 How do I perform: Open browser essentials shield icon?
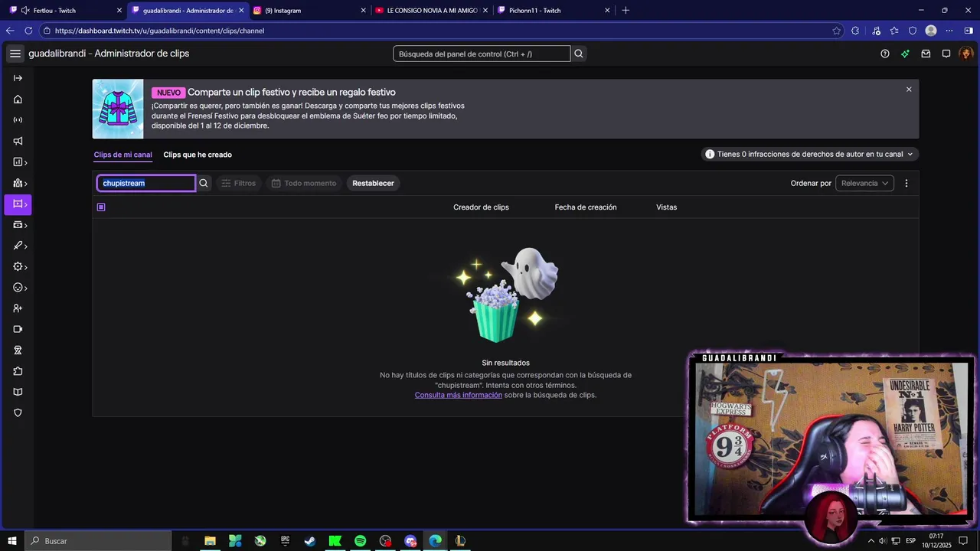pyautogui.click(x=913, y=31)
